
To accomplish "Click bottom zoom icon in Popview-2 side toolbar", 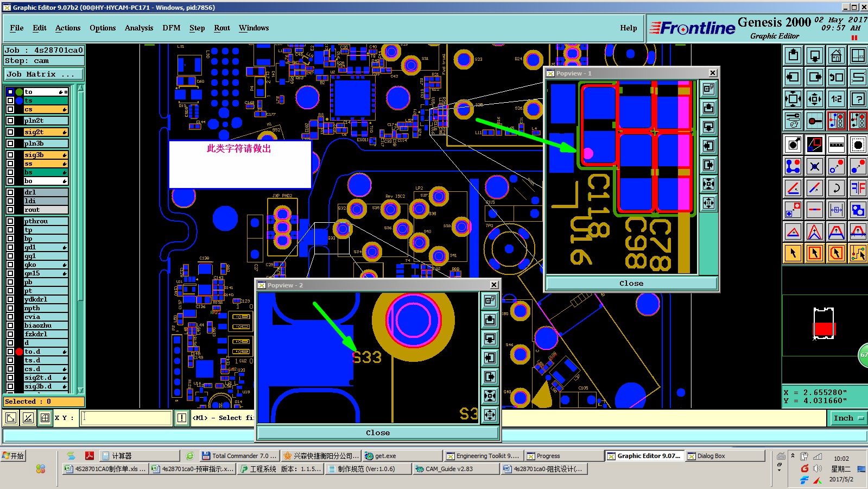I will pos(490,415).
